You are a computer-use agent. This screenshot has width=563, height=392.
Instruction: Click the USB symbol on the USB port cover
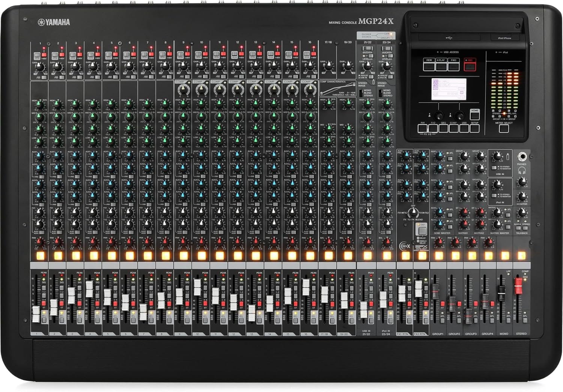pos(449,38)
